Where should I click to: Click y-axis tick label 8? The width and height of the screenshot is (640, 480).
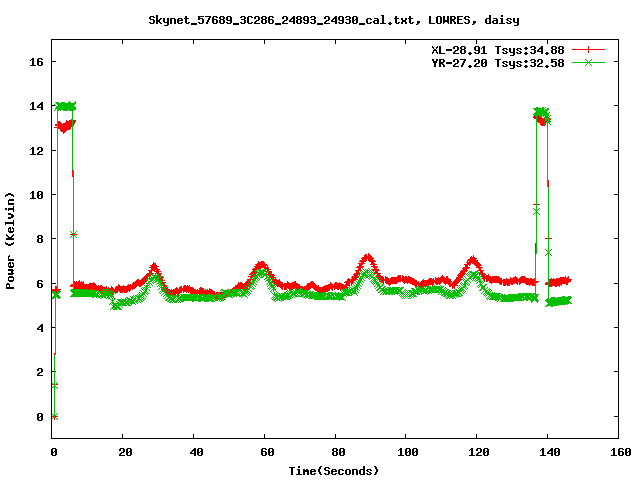(x=40, y=239)
